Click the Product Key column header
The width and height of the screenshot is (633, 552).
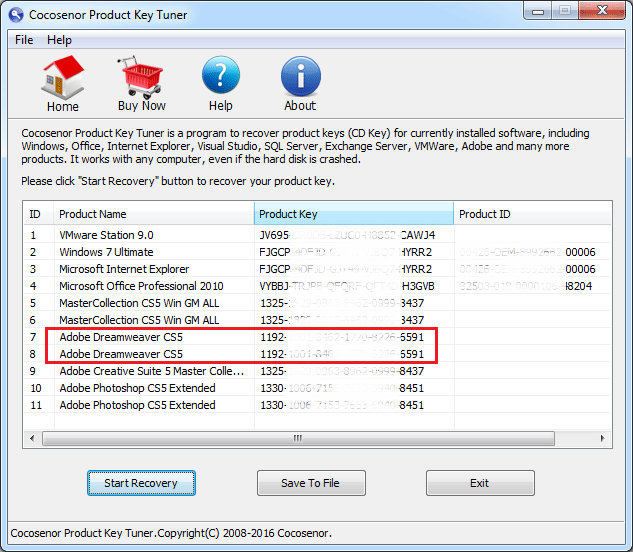[x=354, y=214]
